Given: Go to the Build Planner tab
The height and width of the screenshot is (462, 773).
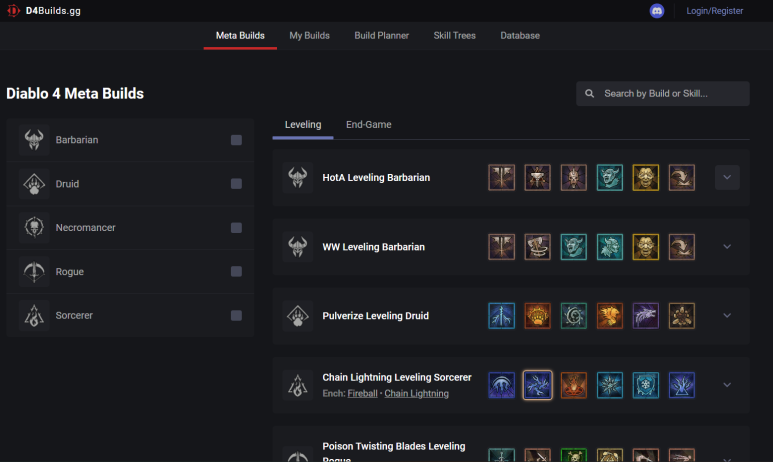Looking at the screenshot, I should coord(382,36).
